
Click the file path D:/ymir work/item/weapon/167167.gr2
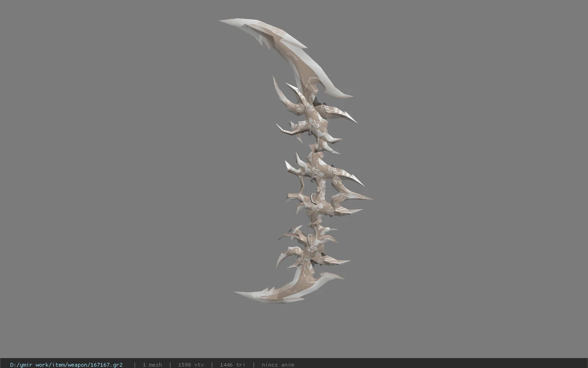(66, 365)
